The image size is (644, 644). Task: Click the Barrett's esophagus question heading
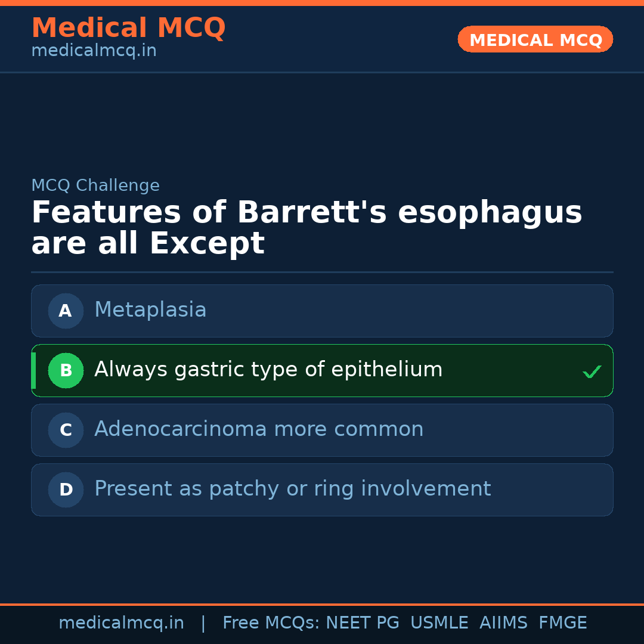[306, 228]
